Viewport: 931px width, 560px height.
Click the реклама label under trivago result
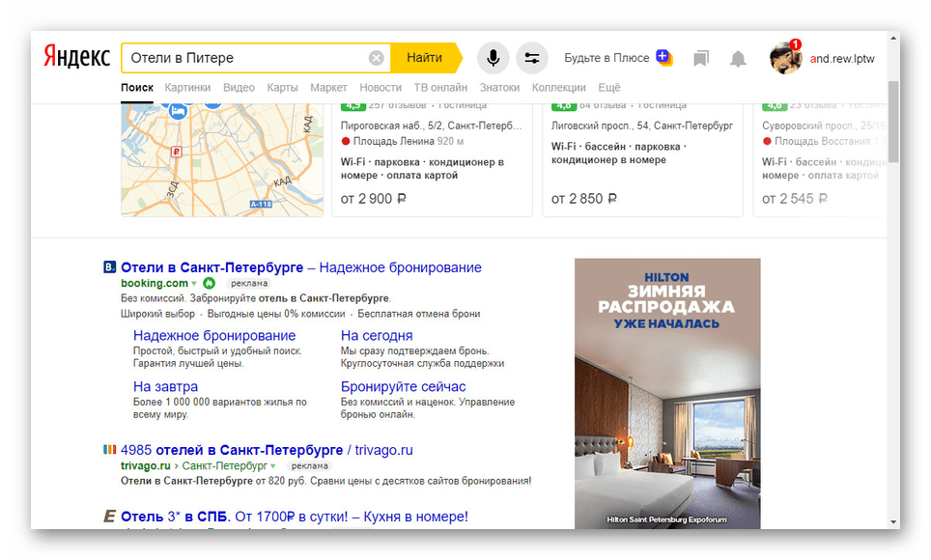click(310, 466)
